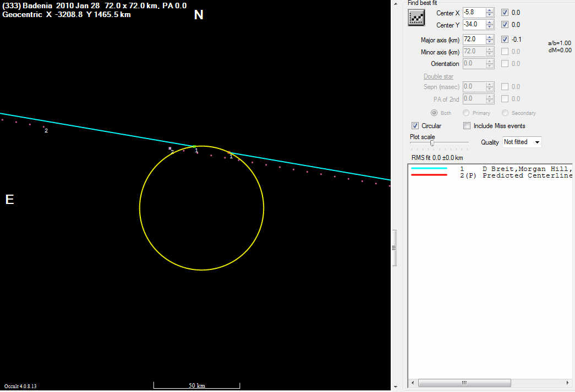Toggle the Orientation fit checkbox
575x392 pixels.
click(x=505, y=63)
